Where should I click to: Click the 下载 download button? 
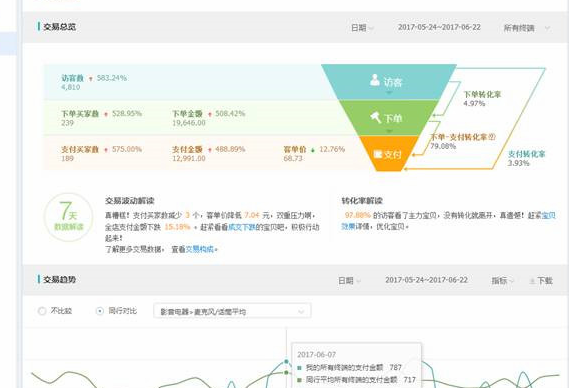click(541, 281)
